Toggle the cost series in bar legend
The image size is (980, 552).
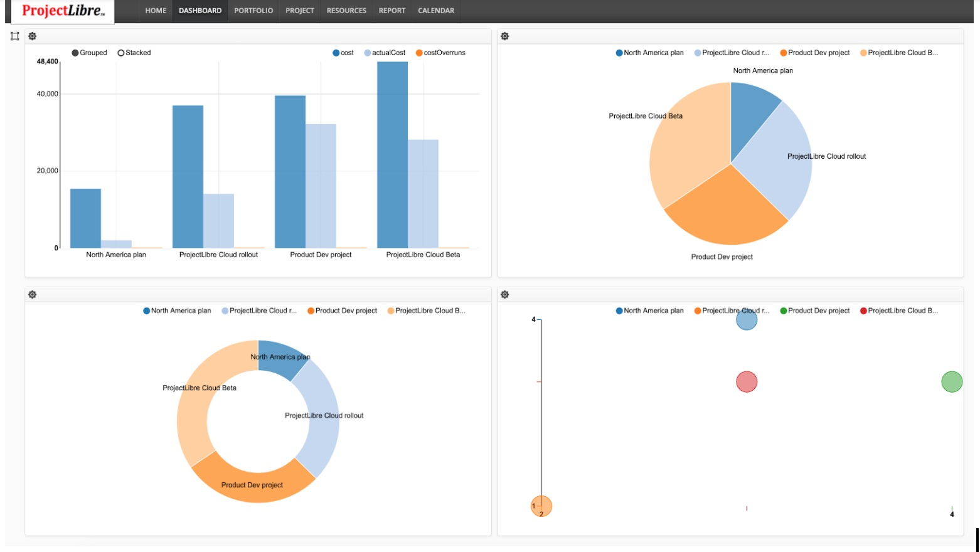(343, 53)
